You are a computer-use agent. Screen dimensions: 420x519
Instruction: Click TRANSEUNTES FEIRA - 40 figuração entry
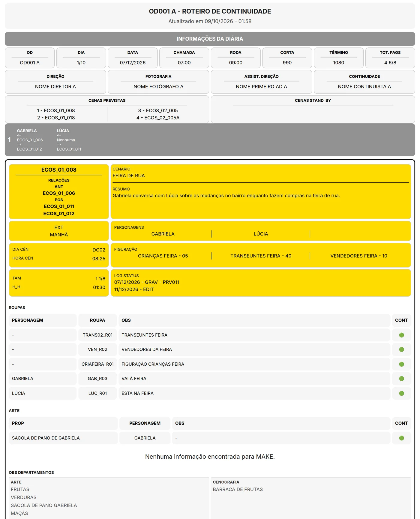pos(261,256)
